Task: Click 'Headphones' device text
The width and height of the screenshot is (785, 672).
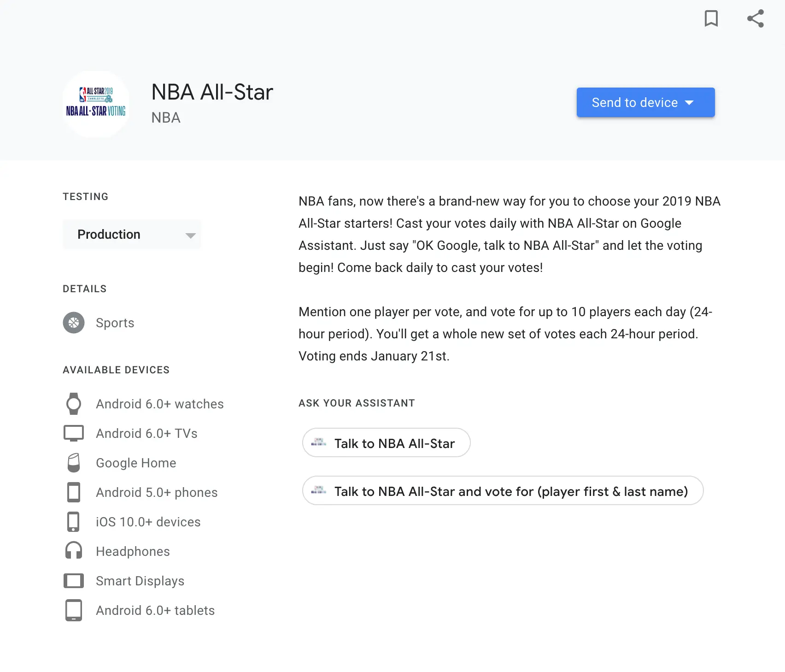Action: point(133,551)
